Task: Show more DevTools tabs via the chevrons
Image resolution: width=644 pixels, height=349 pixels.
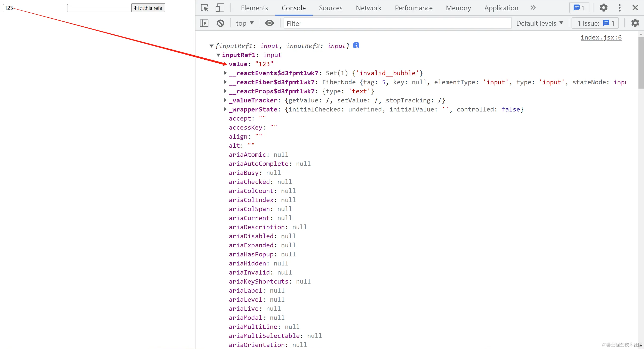Action: point(533,8)
